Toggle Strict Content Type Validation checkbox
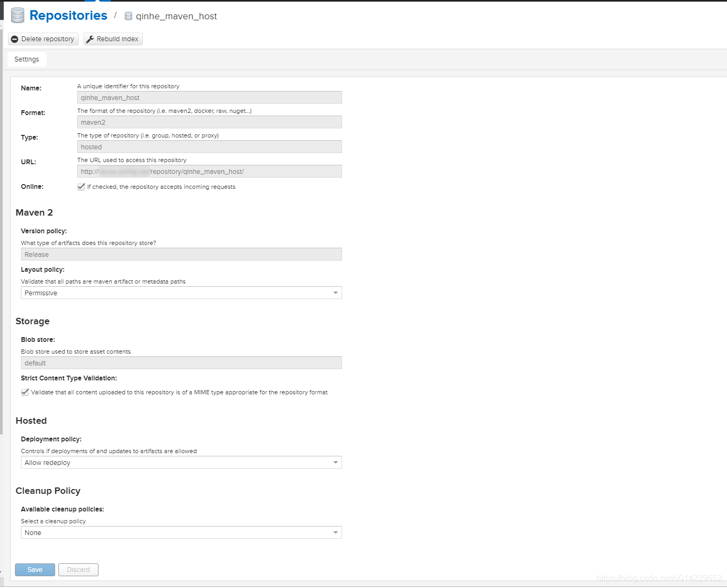Viewport: 727px width, 588px height. pyautogui.click(x=25, y=392)
